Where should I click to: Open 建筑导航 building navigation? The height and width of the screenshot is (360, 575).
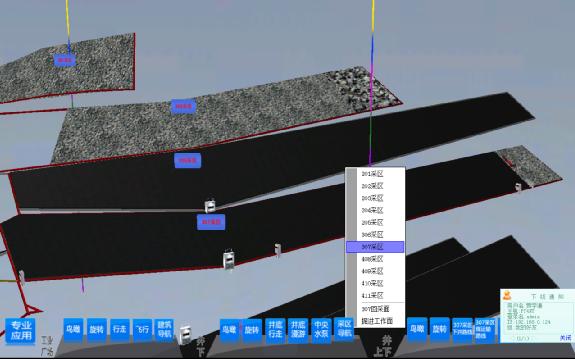tap(164, 330)
